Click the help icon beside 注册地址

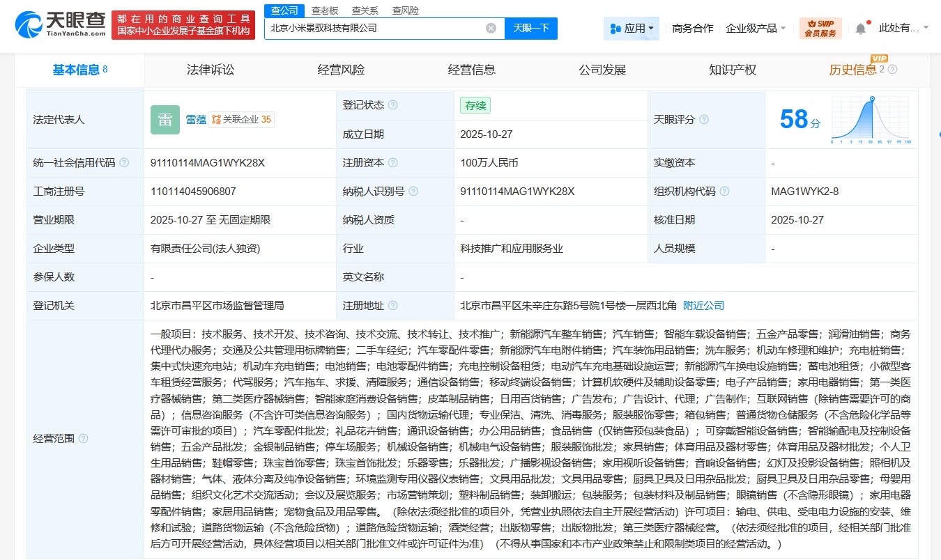(394, 305)
